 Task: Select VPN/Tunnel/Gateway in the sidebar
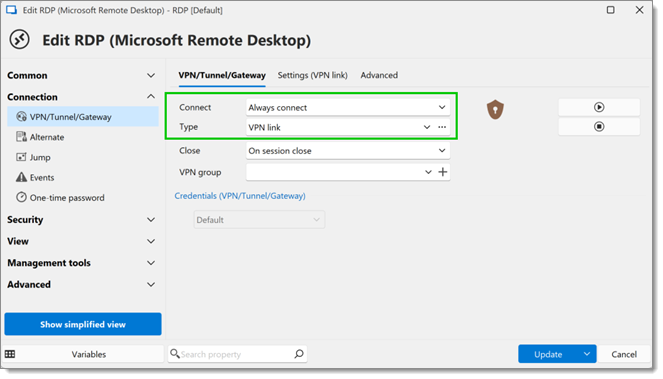[x=83, y=117]
